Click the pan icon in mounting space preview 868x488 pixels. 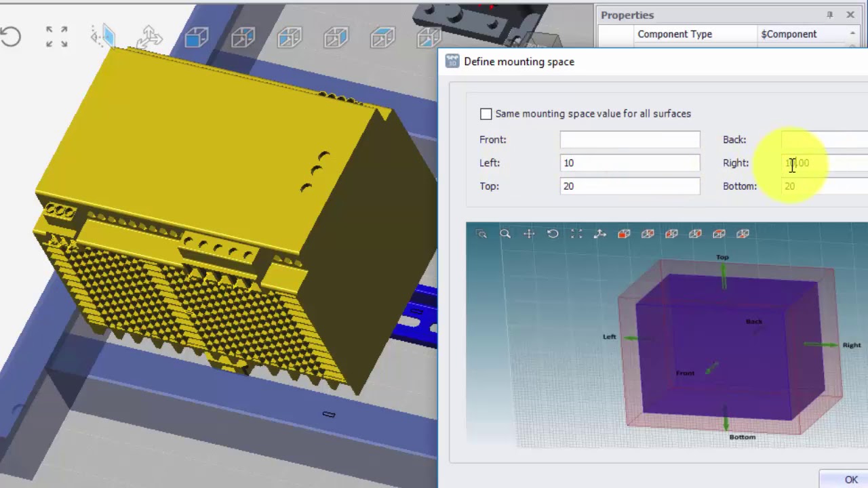pyautogui.click(x=529, y=234)
